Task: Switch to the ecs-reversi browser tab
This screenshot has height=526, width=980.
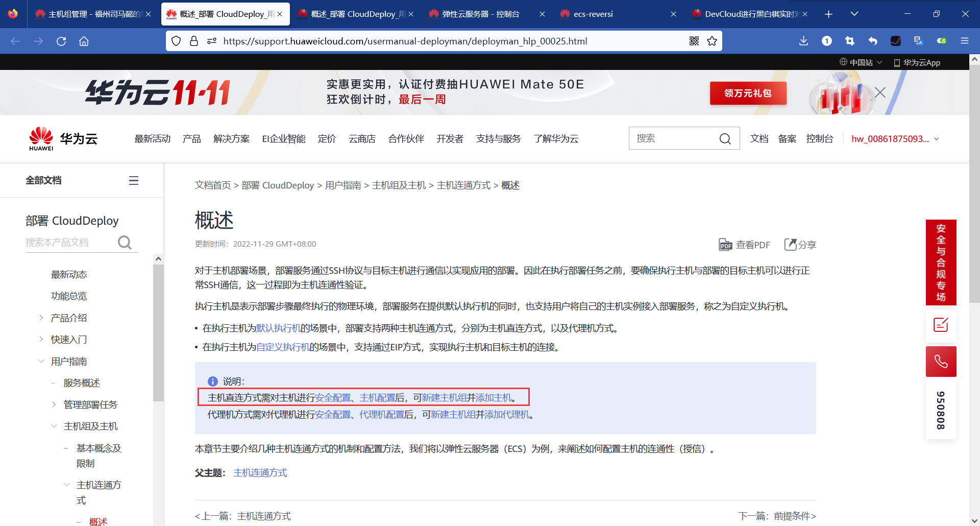Action: tap(594, 14)
